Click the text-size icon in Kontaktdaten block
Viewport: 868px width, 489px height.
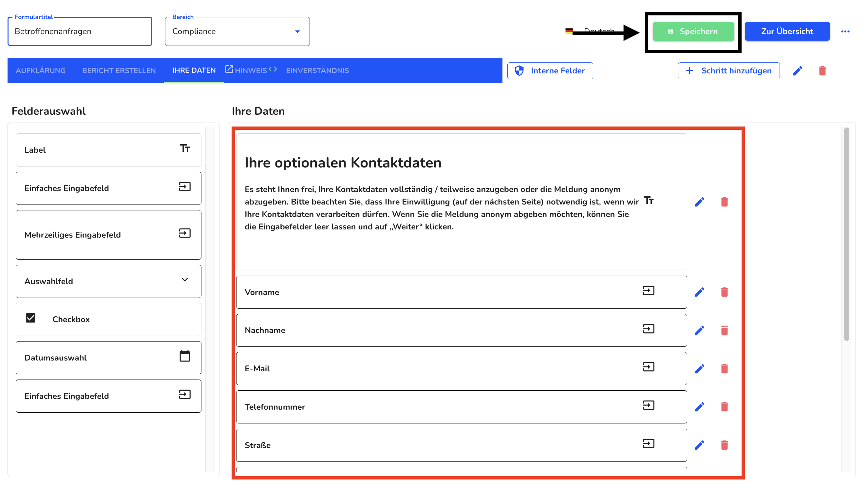click(649, 200)
